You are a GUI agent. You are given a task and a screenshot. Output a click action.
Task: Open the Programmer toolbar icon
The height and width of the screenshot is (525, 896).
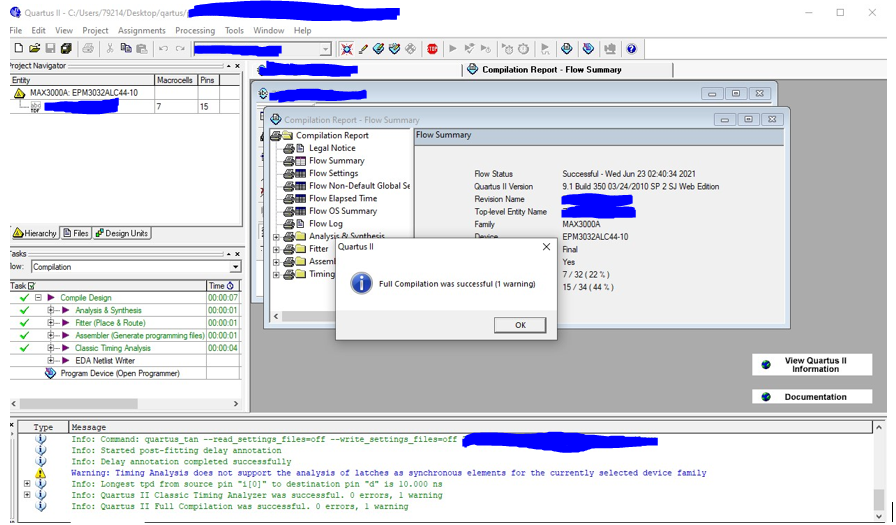click(x=588, y=49)
